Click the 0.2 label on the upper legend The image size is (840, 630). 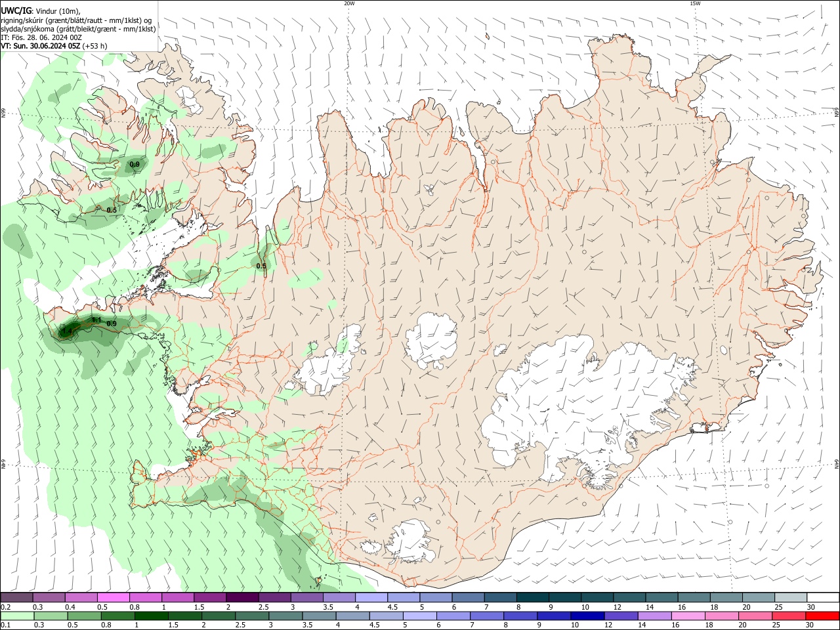pos(5,607)
